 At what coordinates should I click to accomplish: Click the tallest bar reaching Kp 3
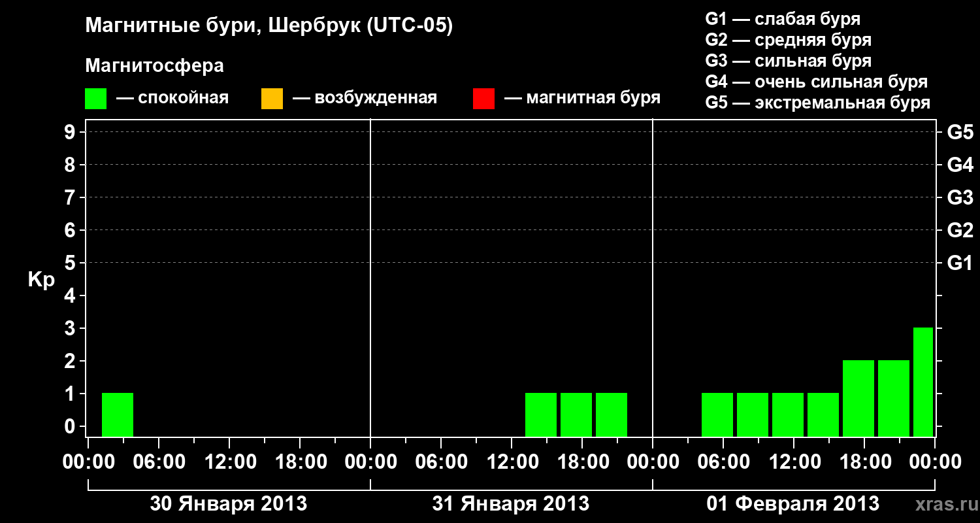click(x=923, y=382)
